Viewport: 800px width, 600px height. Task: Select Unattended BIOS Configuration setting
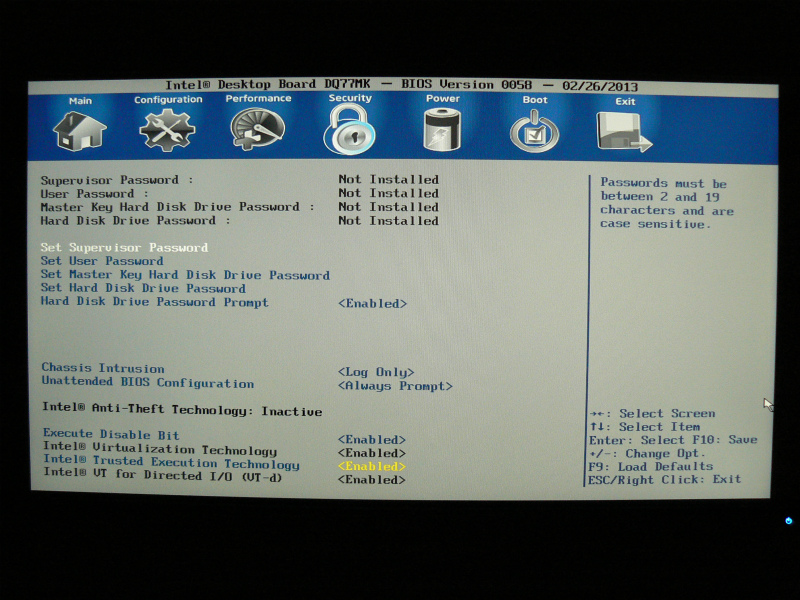pos(148,383)
